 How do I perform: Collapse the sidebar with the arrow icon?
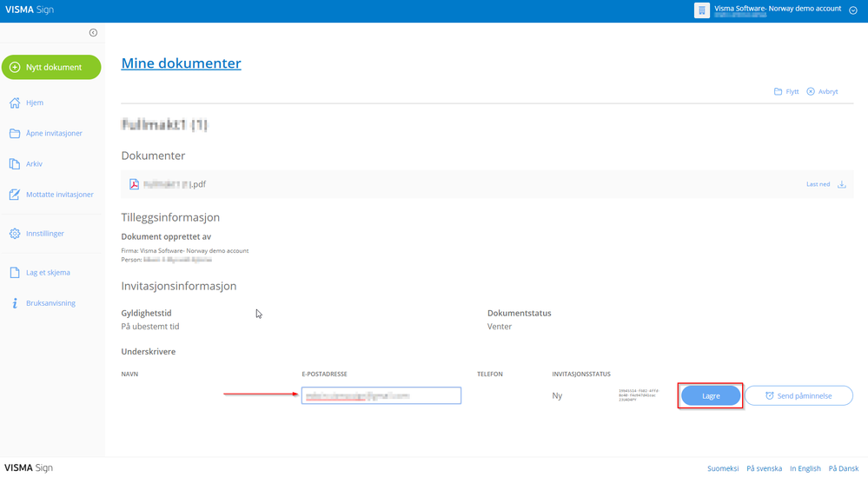point(93,33)
